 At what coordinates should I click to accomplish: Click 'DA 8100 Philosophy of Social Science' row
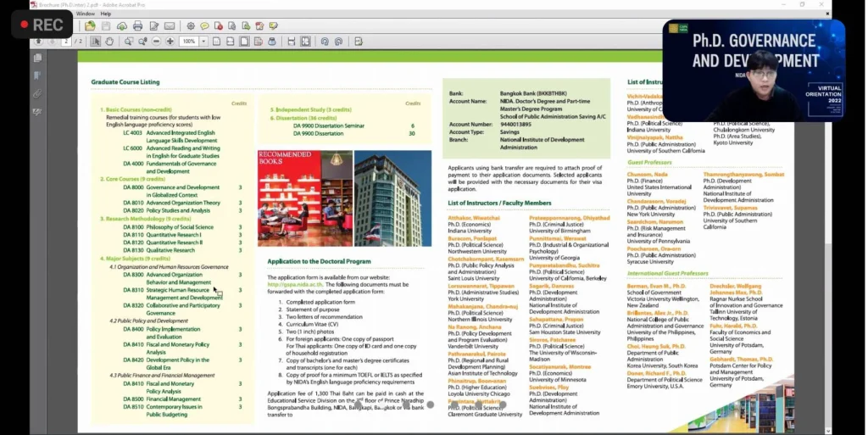pyautogui.click(x=183, y=227)
